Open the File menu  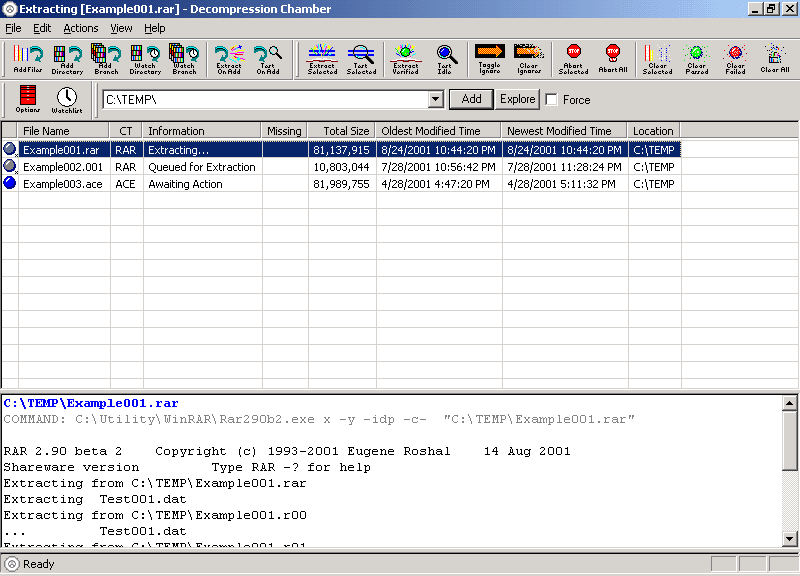pyautogui.click(x=13, y=29)
